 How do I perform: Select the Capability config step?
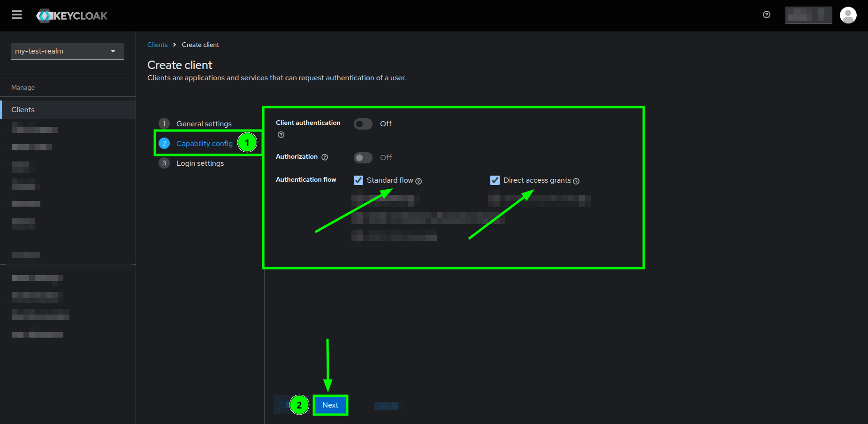click(x=205, y=143)
